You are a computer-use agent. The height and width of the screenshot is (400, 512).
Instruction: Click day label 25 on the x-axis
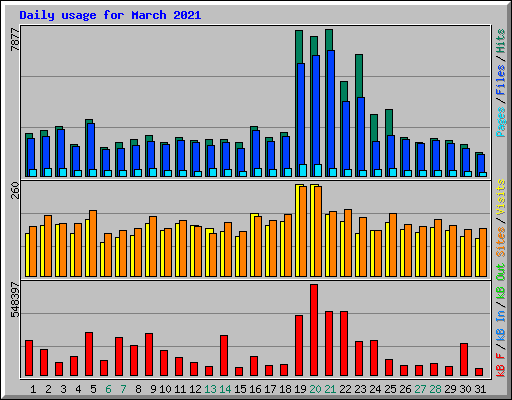[390, 389]
